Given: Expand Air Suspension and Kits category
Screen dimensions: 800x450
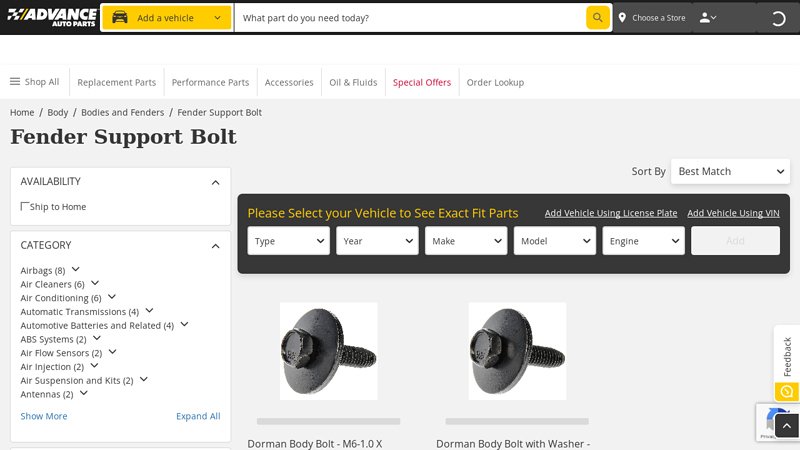Looking at the screenshot, I should tap(143, 379).
